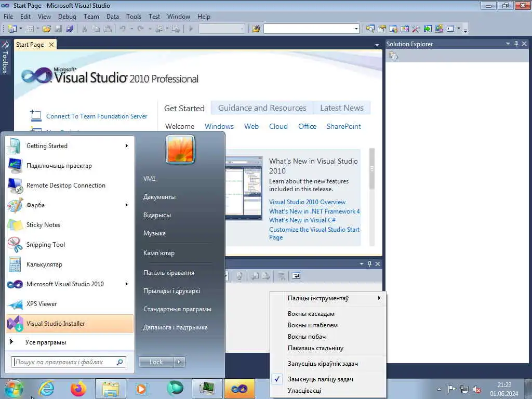Toggle word wrap in output panel toolbar
The width and height of the screenshot is (532, 399).
pyautogui.click(x=296, y=276)
